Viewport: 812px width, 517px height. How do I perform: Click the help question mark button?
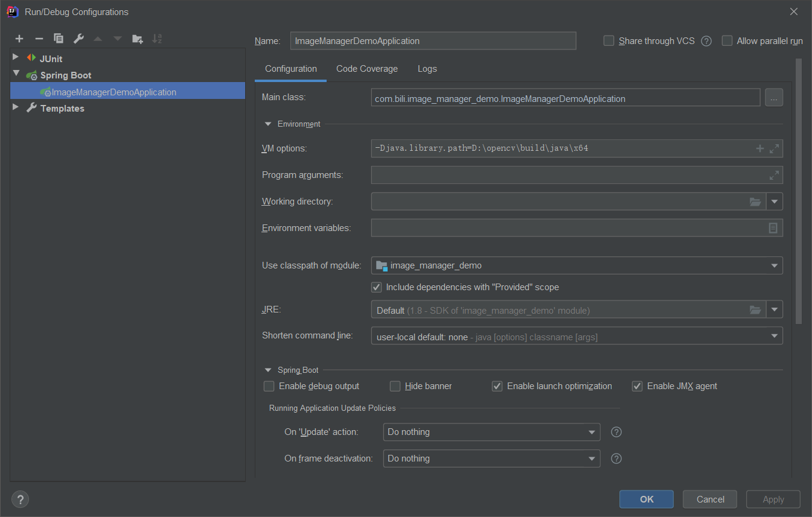point(20,500)
